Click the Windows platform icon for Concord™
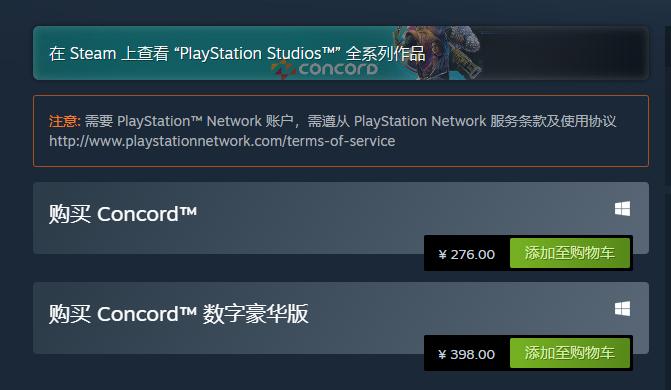This screenshot has height=390, width=671. (622, 209)
